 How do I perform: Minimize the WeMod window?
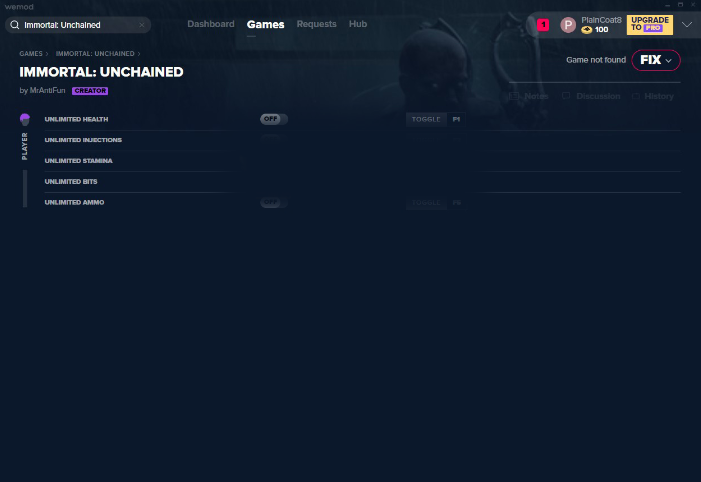667,5
